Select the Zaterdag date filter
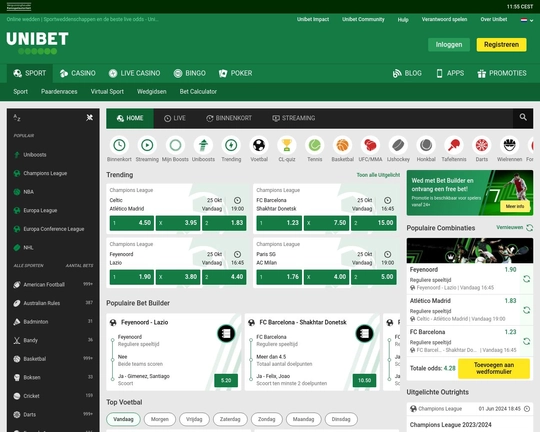 230,419
